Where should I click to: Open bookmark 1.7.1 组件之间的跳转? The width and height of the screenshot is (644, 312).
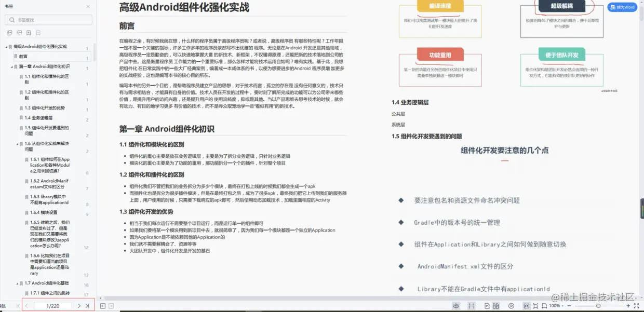click(x=50, y=293)
